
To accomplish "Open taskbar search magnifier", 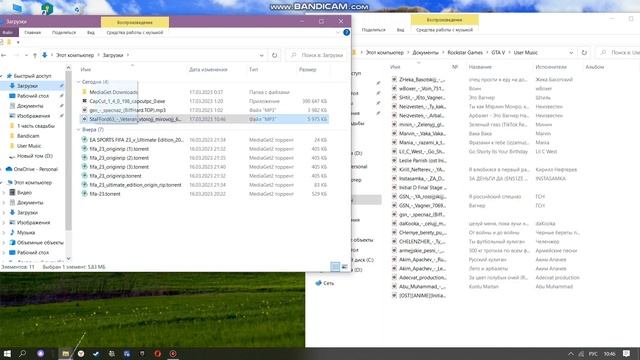I will click(22, 353).
